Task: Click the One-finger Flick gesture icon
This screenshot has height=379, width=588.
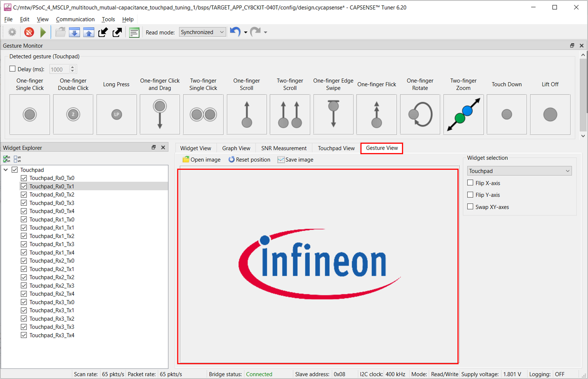Action: [377, 114]
